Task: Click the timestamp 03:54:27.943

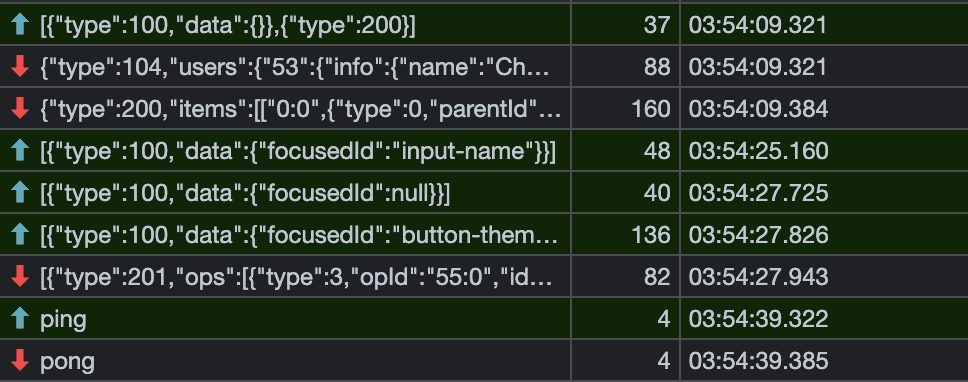Action: coord(758,277)
